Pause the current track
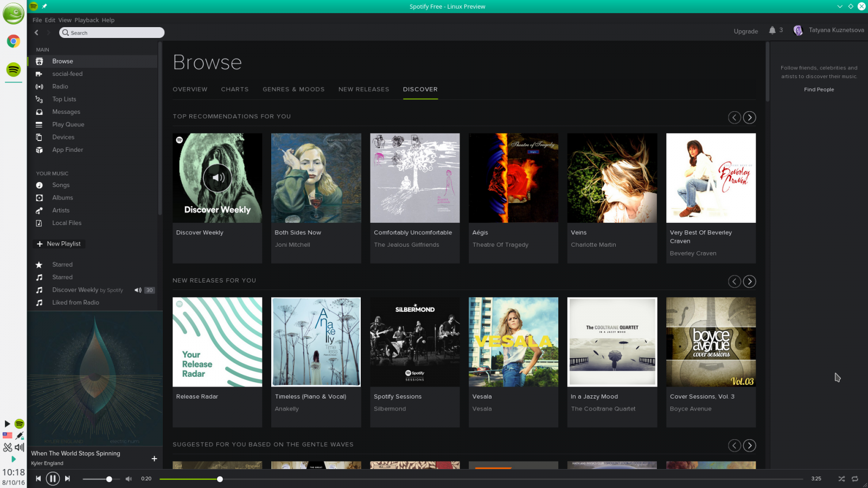 pos(53,479)
